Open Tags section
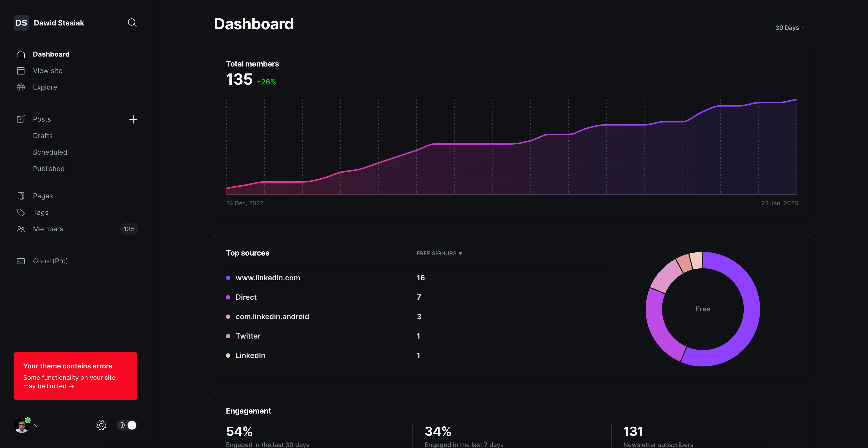The width and height of the screenshot is (868, 448). (40, 213)
